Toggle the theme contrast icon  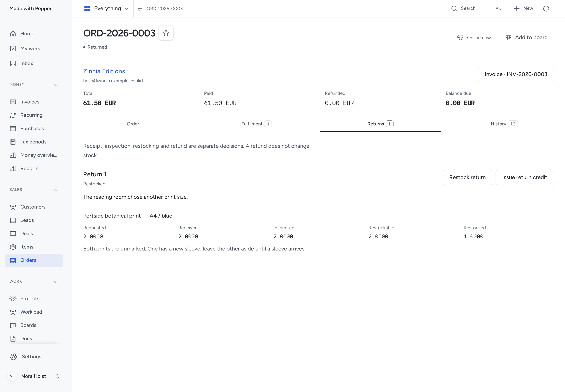click(546, 9)
